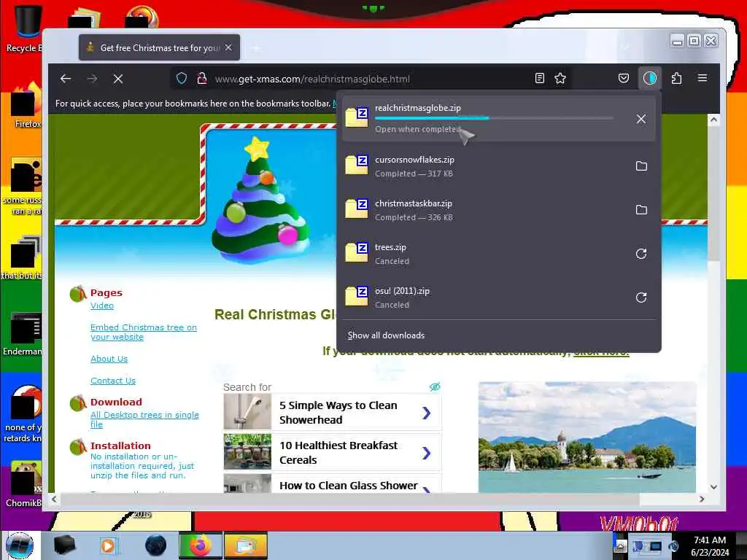Open the Contact Us link
The height and width of the screenshot is (560, 747).
pos(113,381)
